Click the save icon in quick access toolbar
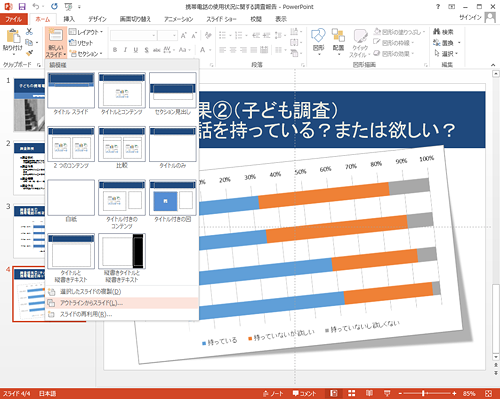Image resolution: width=500 pixels, height=399 pixels. (22, 7)
